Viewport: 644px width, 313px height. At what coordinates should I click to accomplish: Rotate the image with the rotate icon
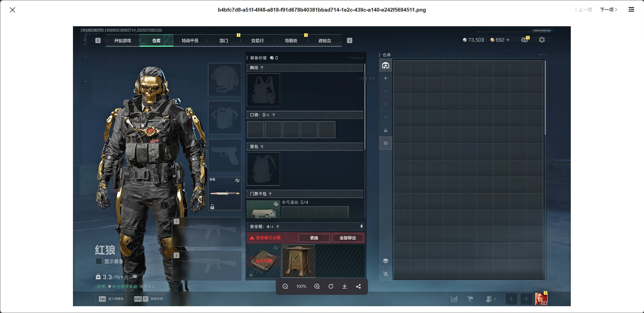331,286
